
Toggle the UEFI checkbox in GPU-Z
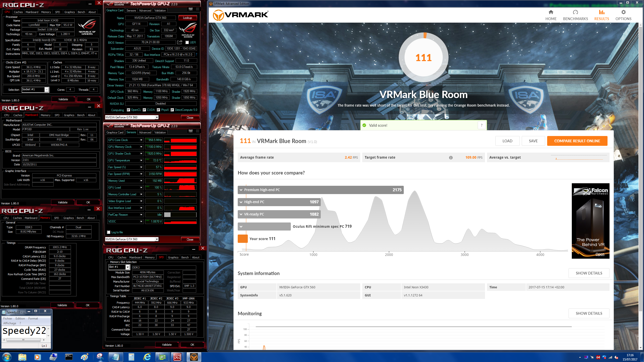pyautogui.click(x=187, y=42)
